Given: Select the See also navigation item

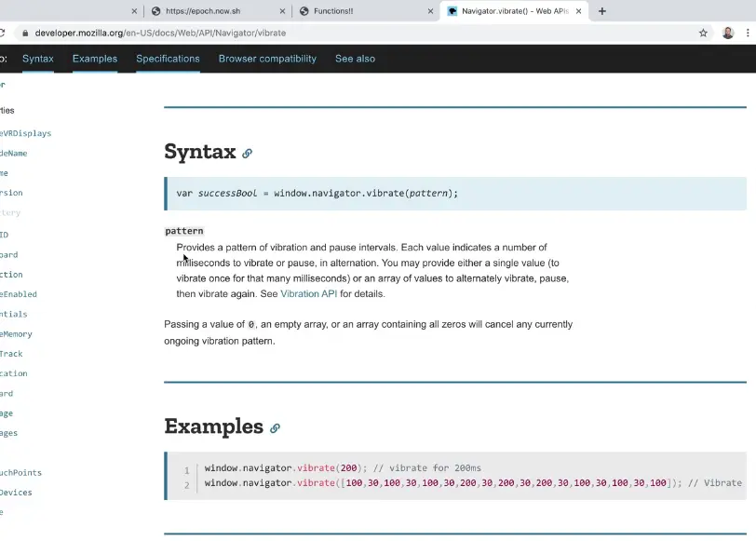Looking at the screenshot, I should click(x=355, y=59).
